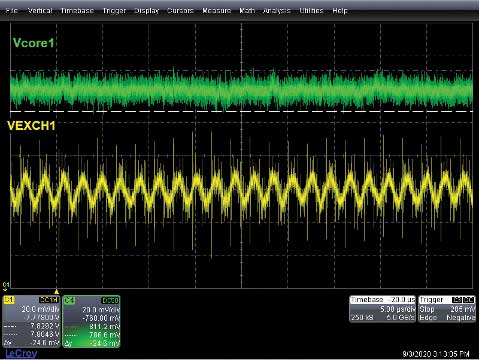Select the 5.00 µs/div timebase value
480x360 pixels.
pos(398,309)
